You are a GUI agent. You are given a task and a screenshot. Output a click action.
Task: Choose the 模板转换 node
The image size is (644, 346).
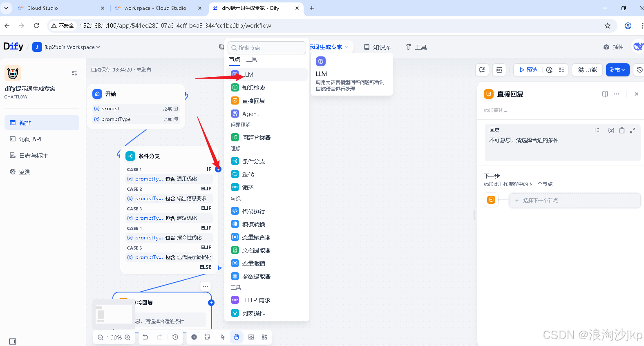pyautogui.click(x=266, y=224)
